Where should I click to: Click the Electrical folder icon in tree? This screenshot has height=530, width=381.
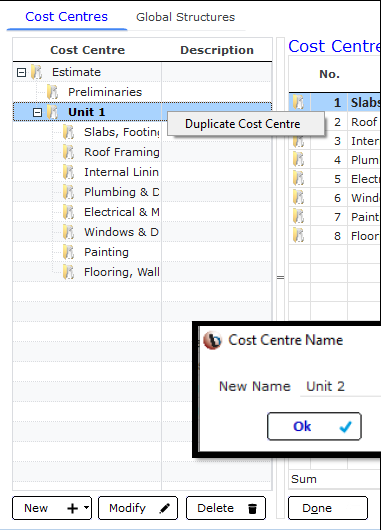69,212
